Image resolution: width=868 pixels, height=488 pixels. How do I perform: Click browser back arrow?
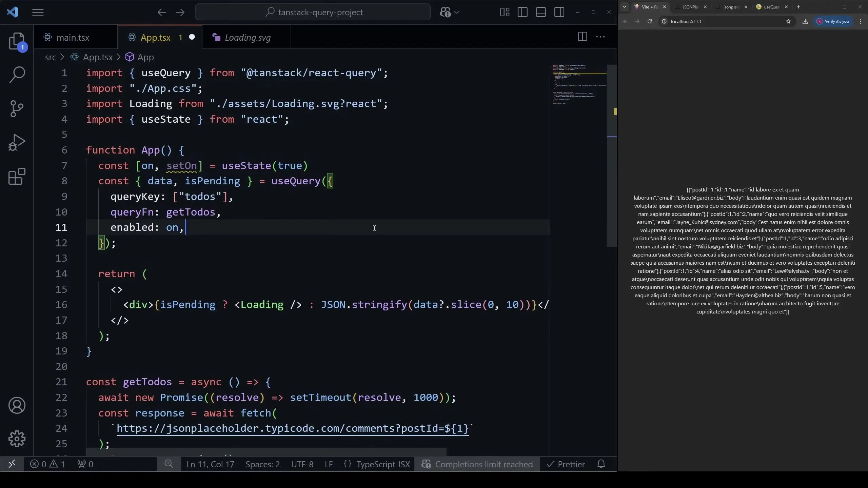pyautogui.click(x=625, y=21)
